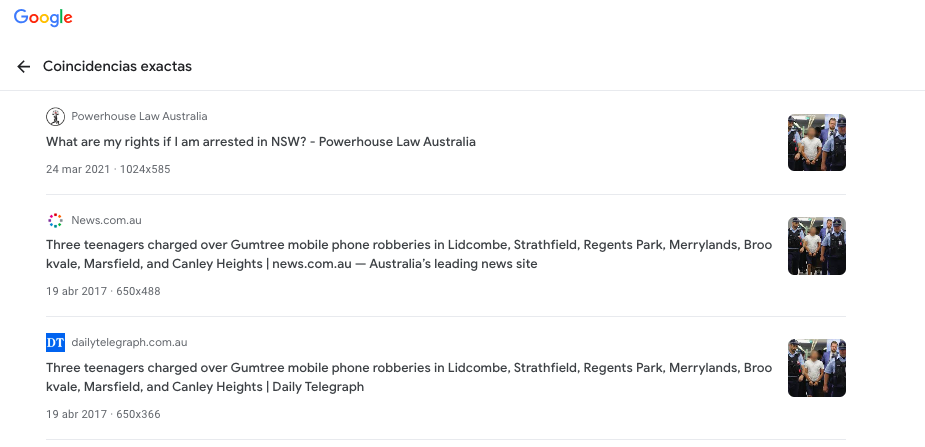Click the blue DT Daily Telegraph favicon
This screenshot has height=447, width=925.
pyautogui.click(x=55, y=342)
